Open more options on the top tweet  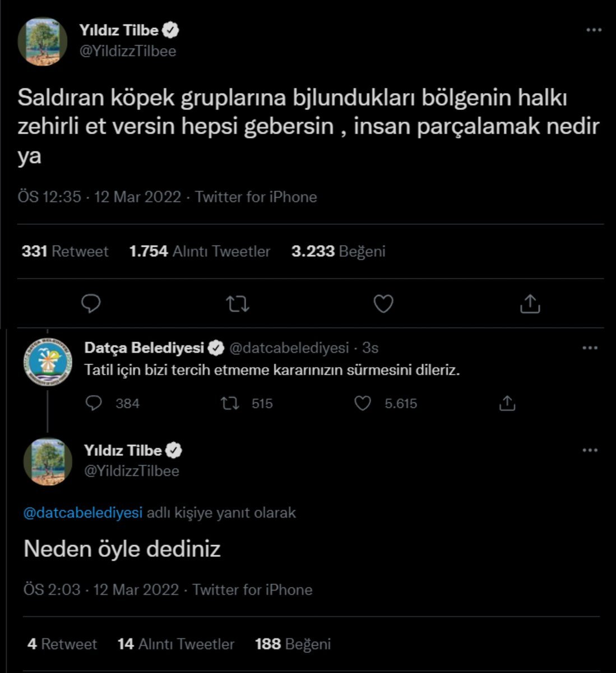click(x=594, y=30)
